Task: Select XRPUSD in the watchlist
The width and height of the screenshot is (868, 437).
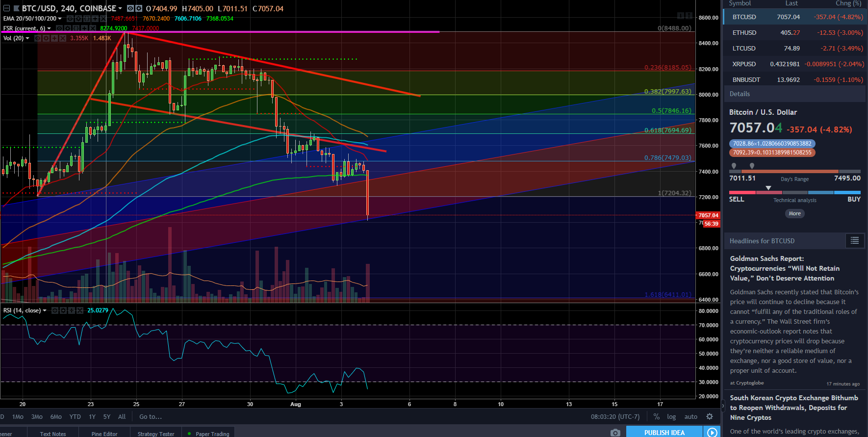Action: 794,64
